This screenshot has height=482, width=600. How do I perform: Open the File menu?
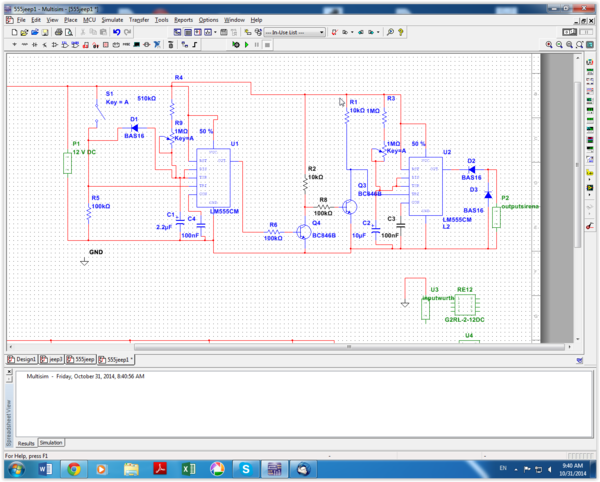tap(21, 20)
